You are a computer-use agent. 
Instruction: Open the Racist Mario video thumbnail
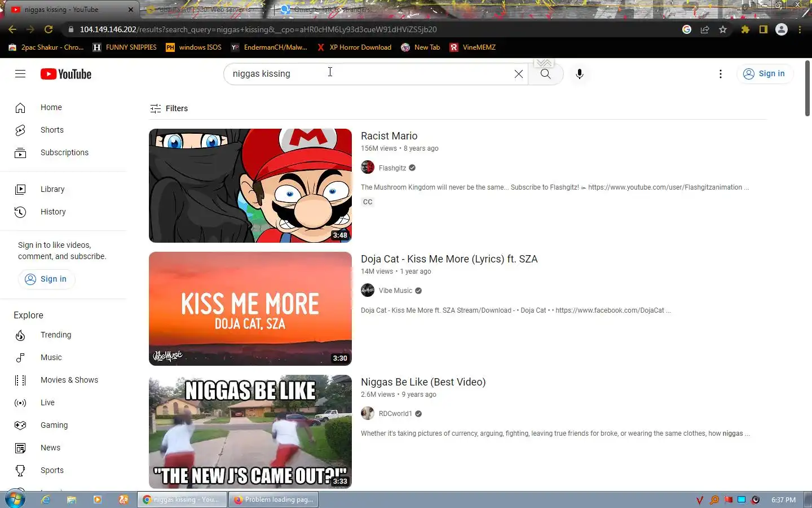coord(250,186)
